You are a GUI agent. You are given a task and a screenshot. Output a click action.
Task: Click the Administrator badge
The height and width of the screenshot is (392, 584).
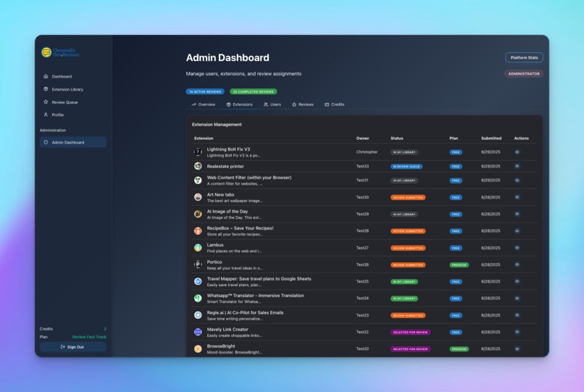coord(524,74)
